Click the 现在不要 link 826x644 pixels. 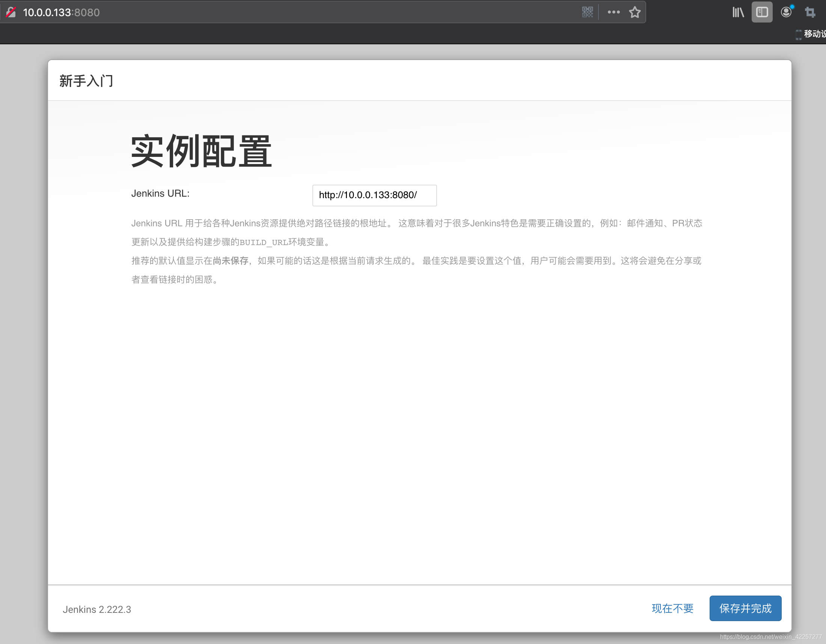pyautogui.click(x=672, y=608)
